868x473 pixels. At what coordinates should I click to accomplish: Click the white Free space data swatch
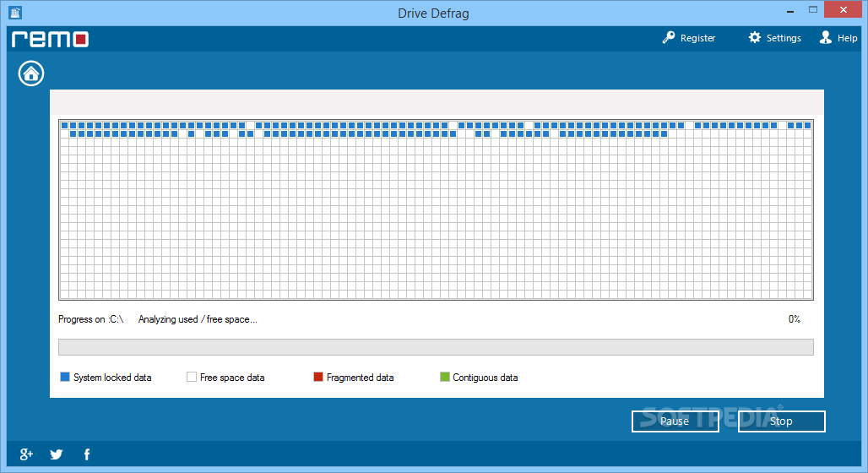[x=192, y=378]
